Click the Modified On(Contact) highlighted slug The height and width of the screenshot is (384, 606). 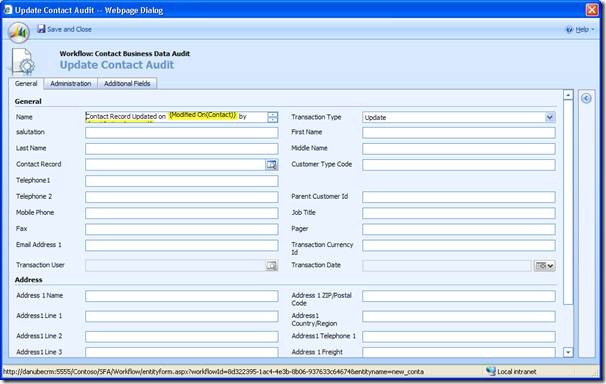[203, 115]
